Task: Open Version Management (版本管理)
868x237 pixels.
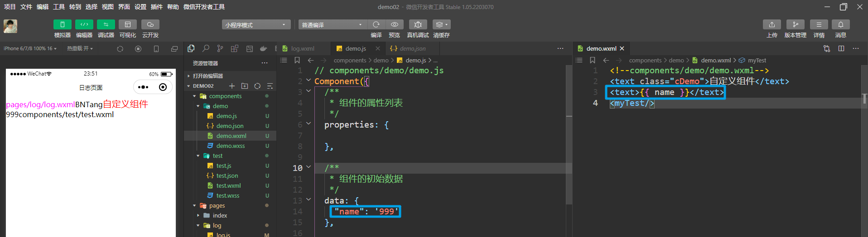Action: 796,24
